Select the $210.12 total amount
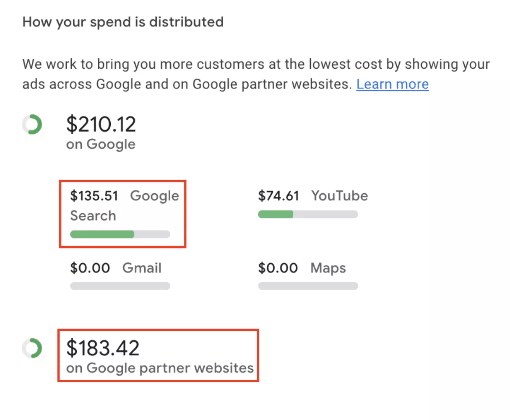Image resolution: width=510 pixels, height=420 pixels. [101, 124]
